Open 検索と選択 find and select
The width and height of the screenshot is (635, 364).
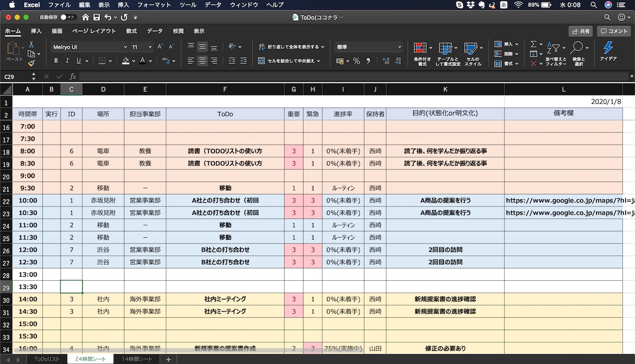point(578,54)
